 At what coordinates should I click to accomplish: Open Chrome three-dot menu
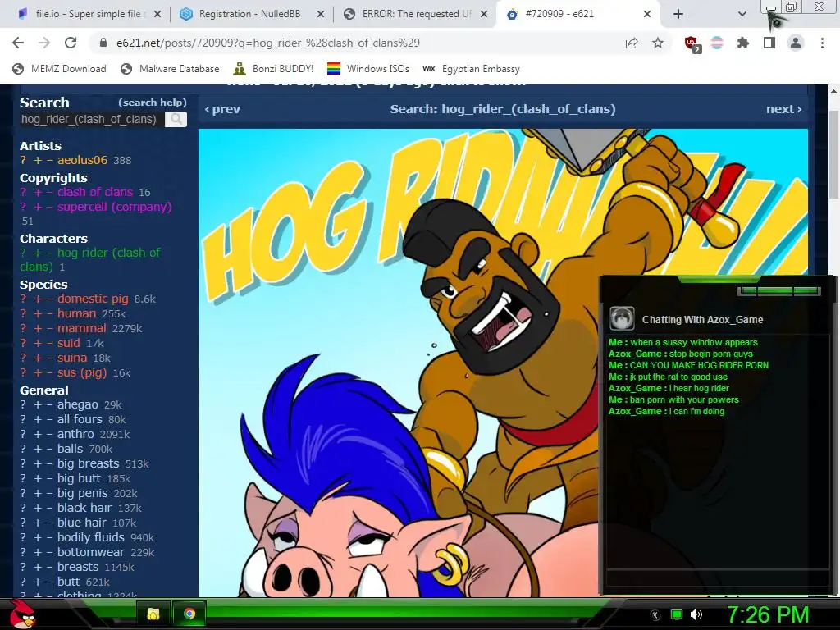822,43
